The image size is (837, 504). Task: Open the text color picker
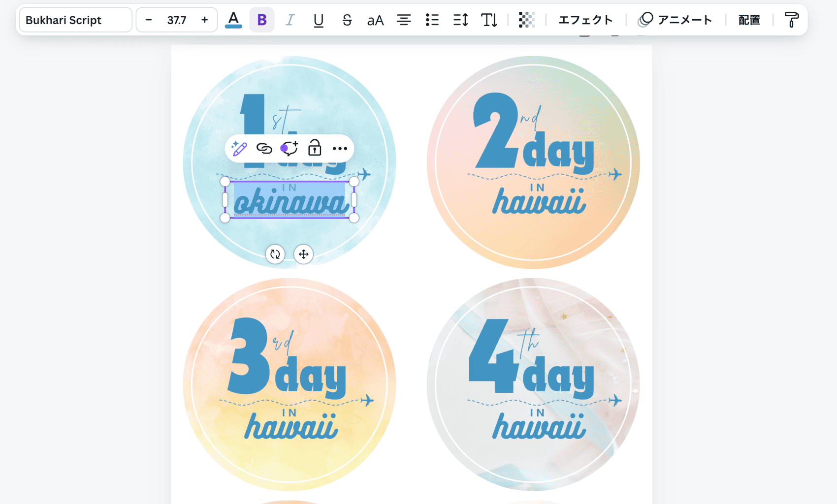pos(233,20)
